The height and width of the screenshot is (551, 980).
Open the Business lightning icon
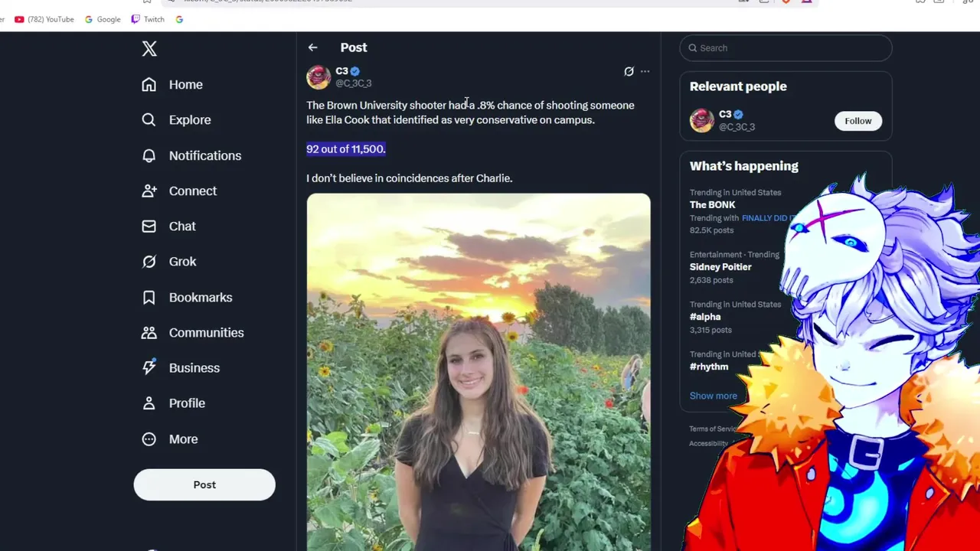click(x=149, y=367)
